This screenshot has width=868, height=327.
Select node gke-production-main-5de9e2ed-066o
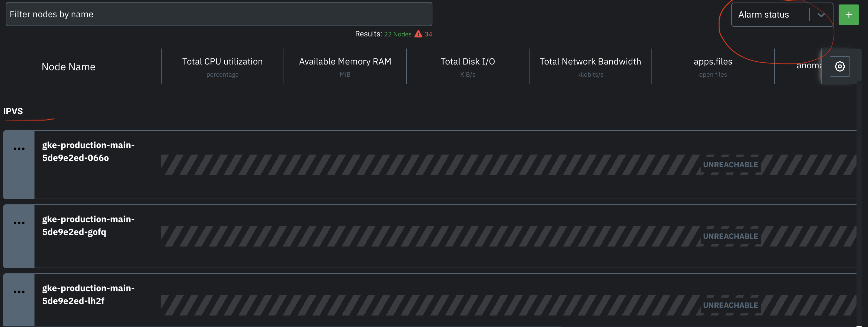(x=88, y=151)
